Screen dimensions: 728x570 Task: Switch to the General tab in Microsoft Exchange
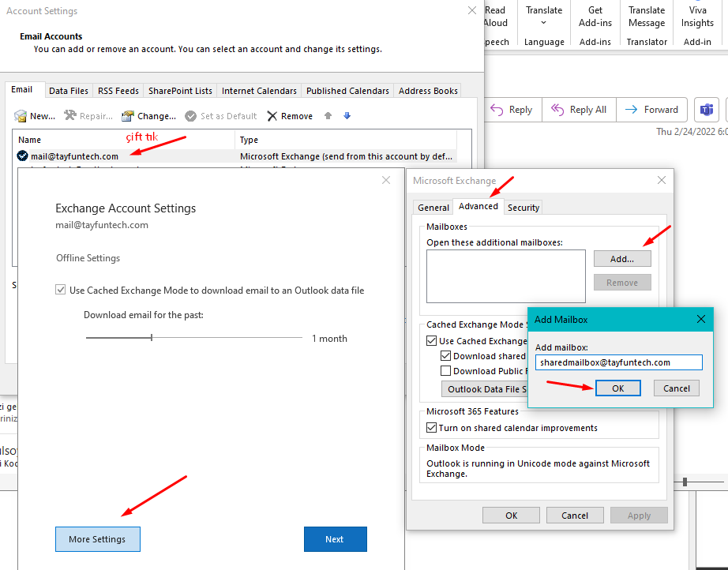433,208
